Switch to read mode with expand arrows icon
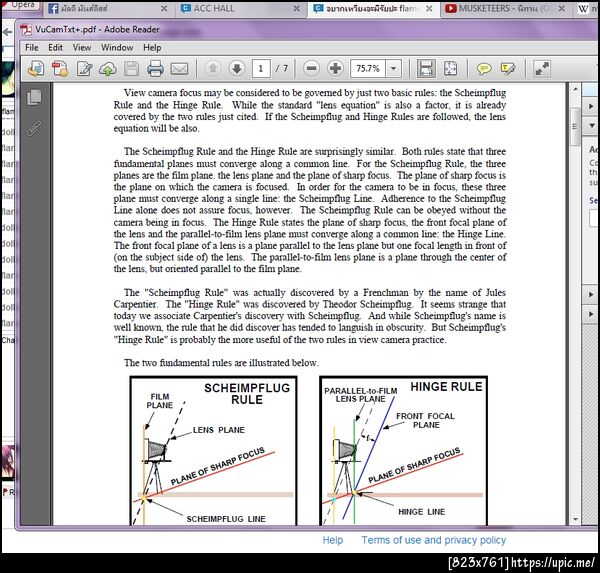Image resolution: width=600 pixels, height=573 pixels. pyautogui.click(x=542, y=69)
